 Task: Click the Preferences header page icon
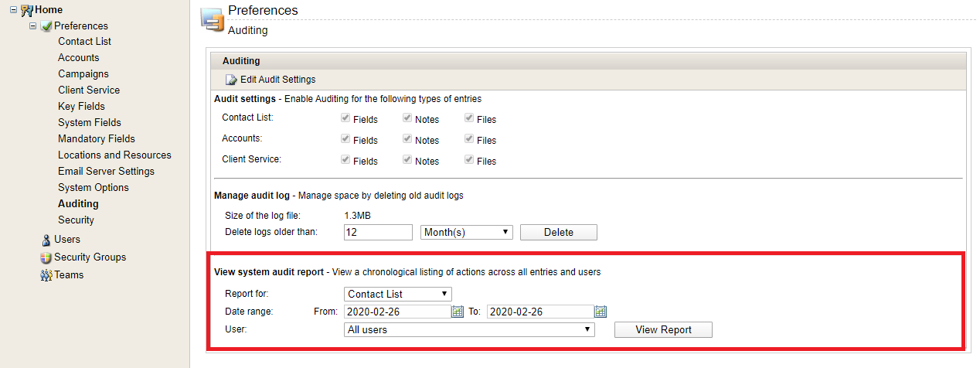212,19
